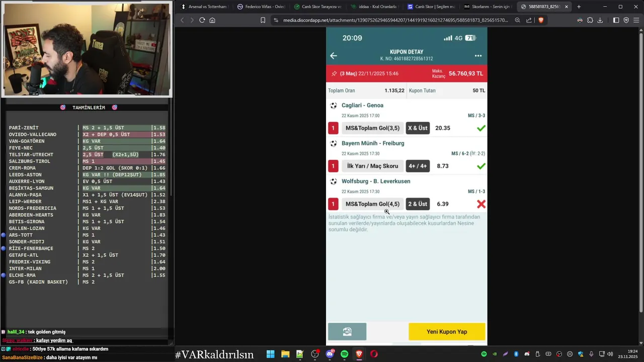Click the Cagliari - Genoa match title
This screenshot has width=644, height=362.
pyautogui.click(x=362, y=106)
